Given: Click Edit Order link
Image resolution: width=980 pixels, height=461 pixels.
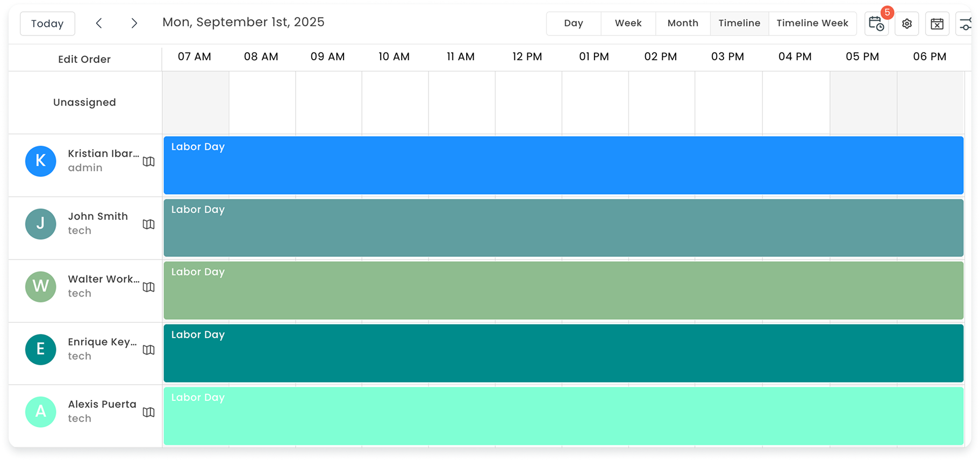Looking at the screenshot, I should (84, 59).
